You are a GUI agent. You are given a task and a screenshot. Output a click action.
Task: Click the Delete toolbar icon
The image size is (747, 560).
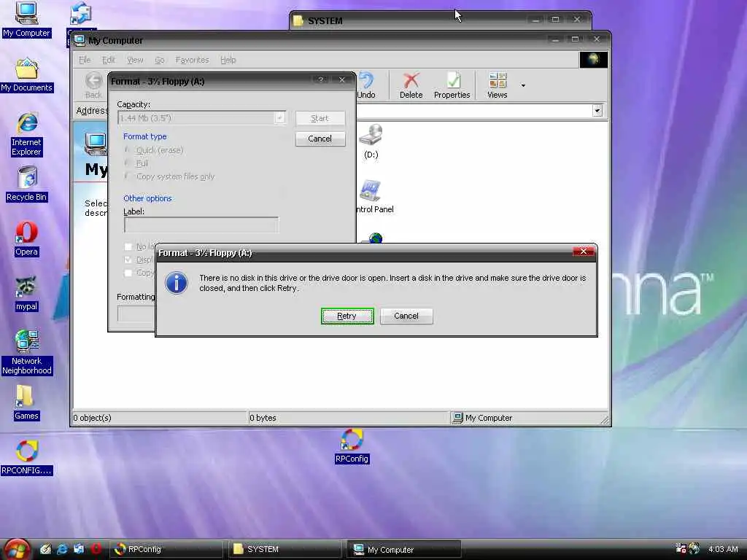(411, 86)
